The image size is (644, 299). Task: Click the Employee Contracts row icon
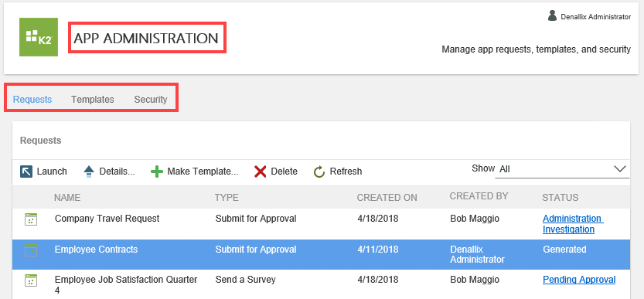[x=31, y=250]
